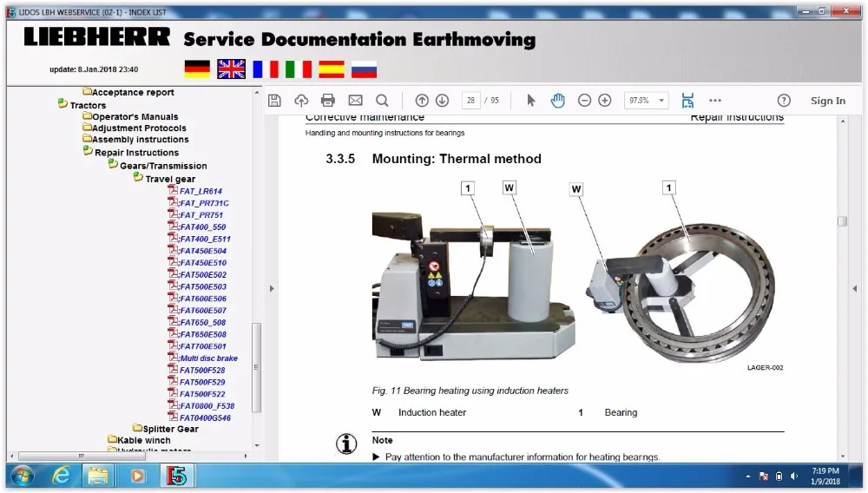Open Windows Start button

tap(23, 476)
